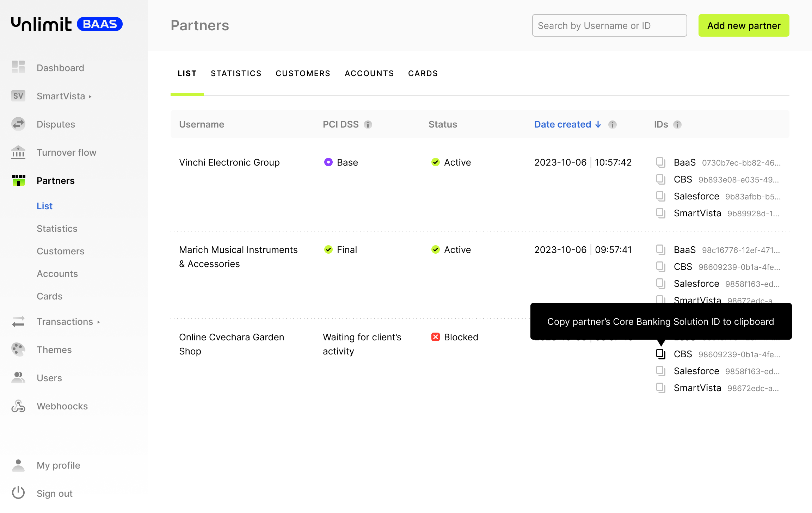Sort by Date created column

click(x=567, y=124)
